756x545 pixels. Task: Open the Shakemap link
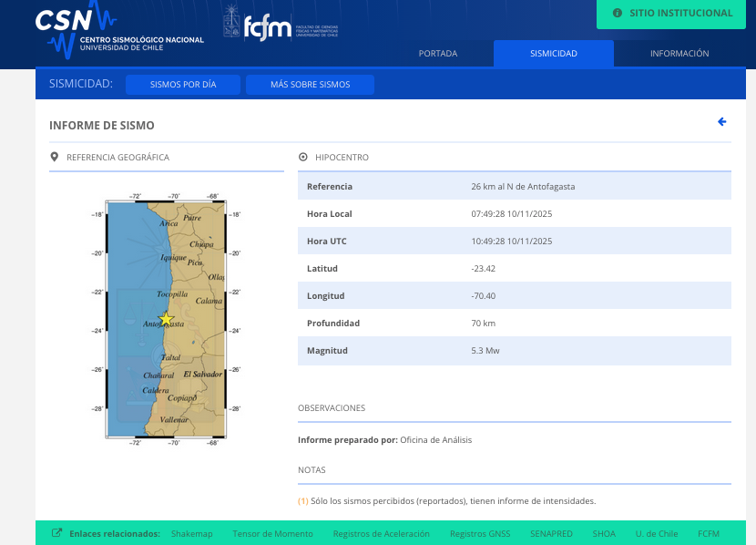(191, 533)
